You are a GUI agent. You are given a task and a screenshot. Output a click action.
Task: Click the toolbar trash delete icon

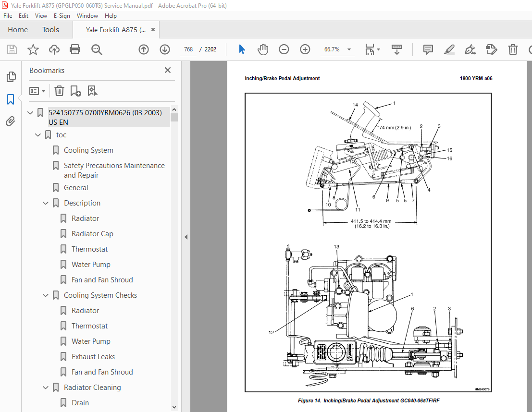(x=513, y=49)
